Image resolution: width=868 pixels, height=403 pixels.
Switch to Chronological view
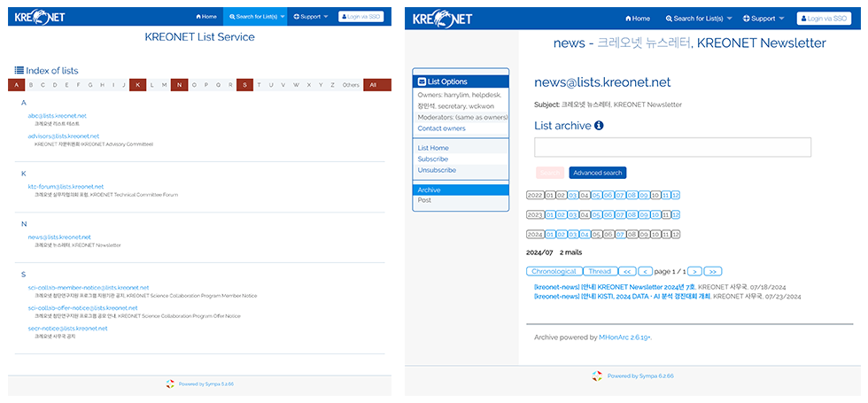[554, 271]
